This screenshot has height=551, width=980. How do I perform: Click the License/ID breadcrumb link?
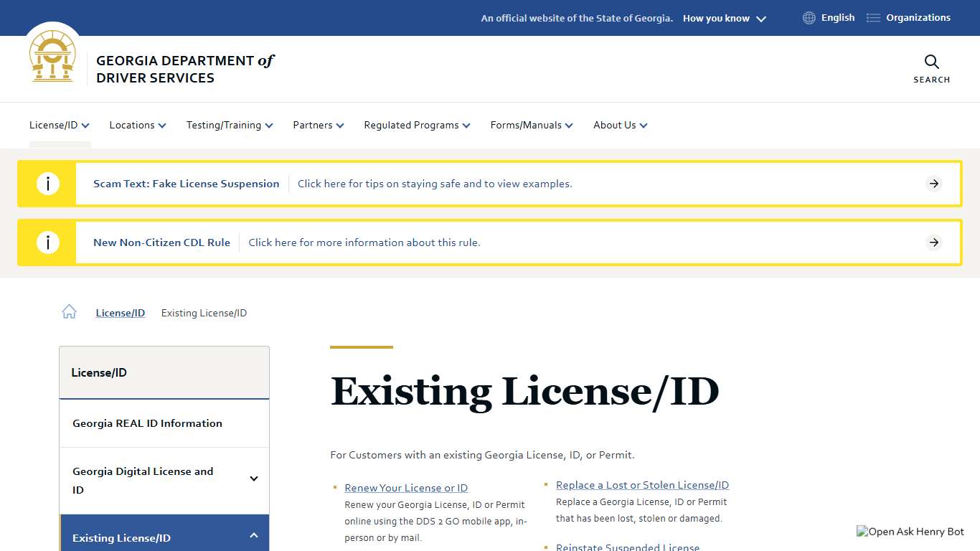point(120,313)
